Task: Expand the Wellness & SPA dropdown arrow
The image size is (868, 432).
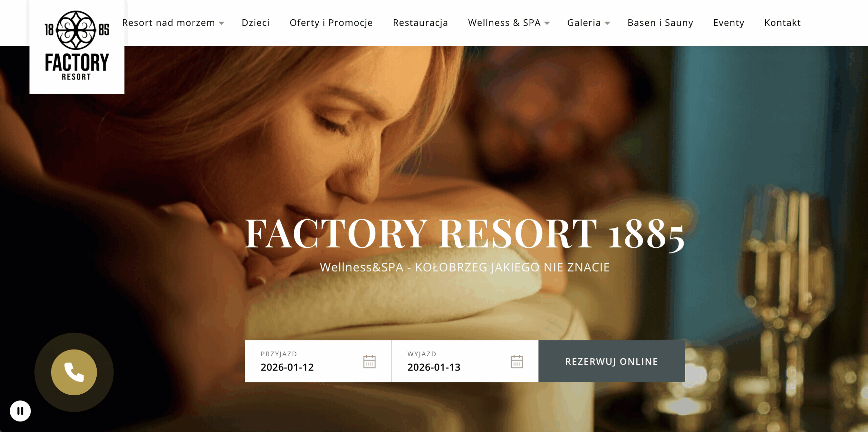Action: (x=547, y=23)
